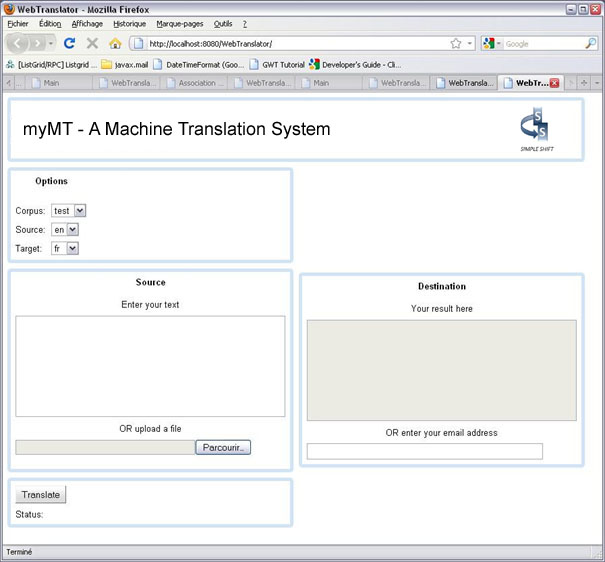Screen dimensions: 605x562
Task: Maximize the Firefox window
Action: (x=583, y=9)
